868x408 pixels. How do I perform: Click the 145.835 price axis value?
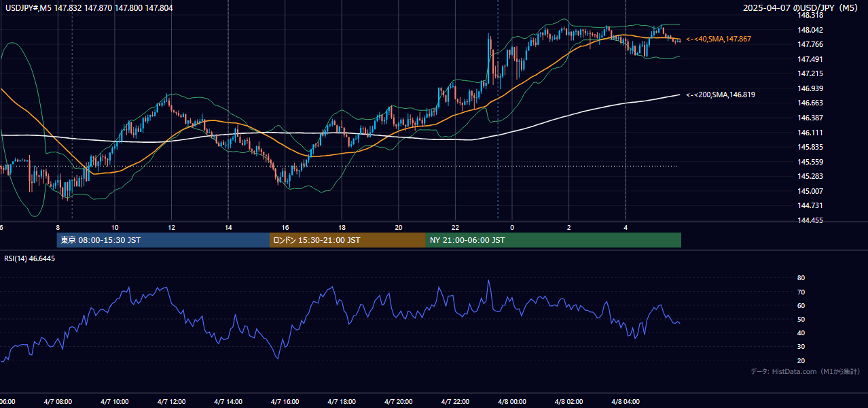(810, 147)
